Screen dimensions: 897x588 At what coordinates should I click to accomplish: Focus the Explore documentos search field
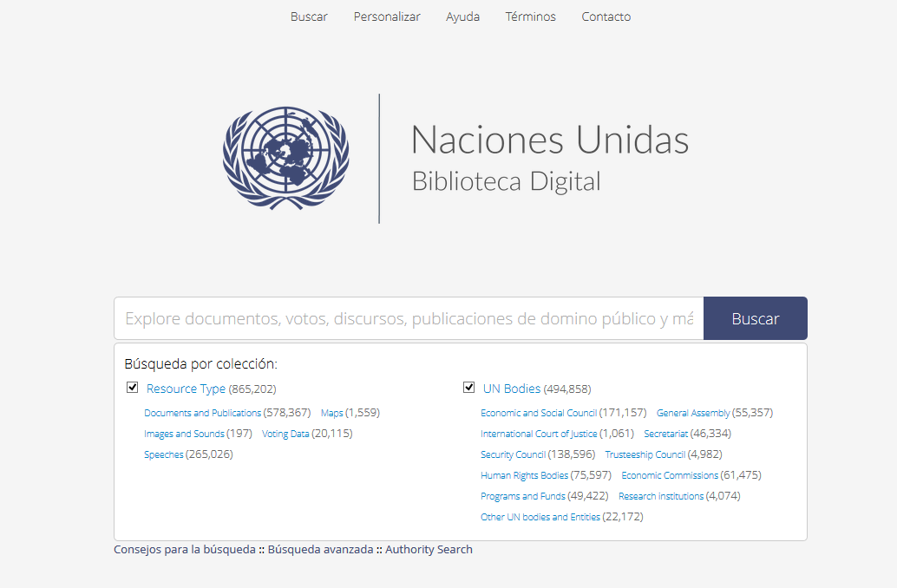409,318
